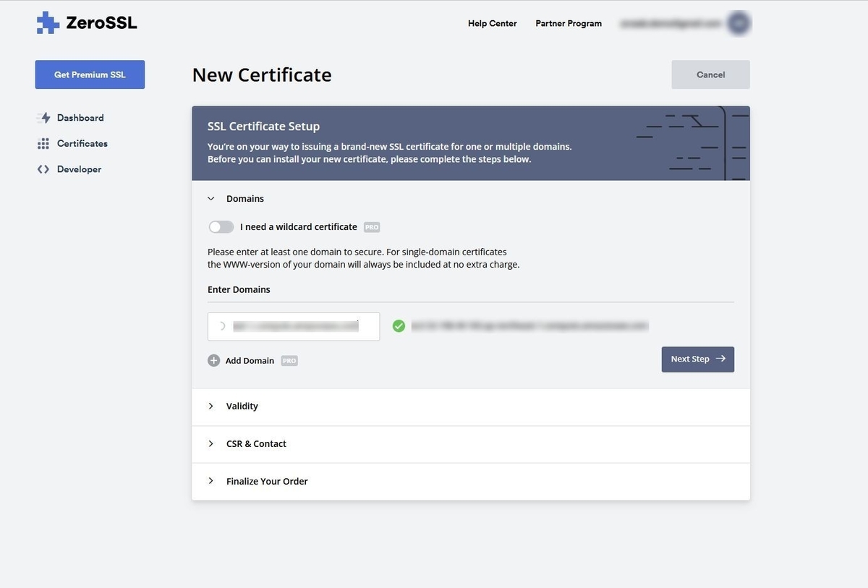Viewport: 868px width, 588px height.
Task: Collapse the Domains section
Action: pyautogui.click(x=211, y=198)
